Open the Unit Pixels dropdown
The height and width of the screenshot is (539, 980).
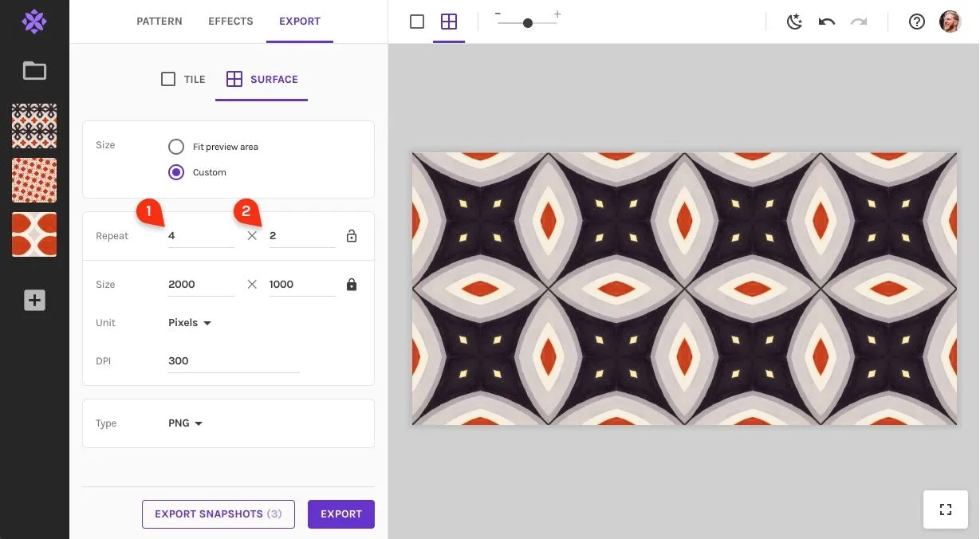pyautogui.click(x=190, y=323)
